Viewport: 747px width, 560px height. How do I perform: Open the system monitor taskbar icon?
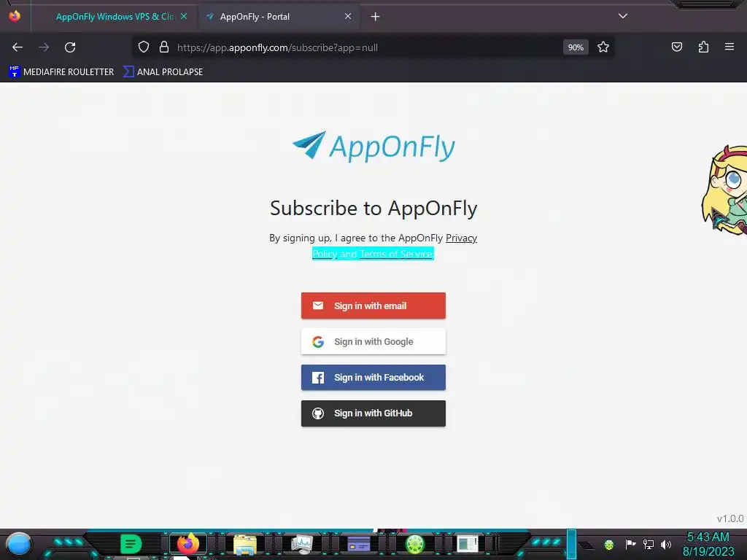click(302, 544)
